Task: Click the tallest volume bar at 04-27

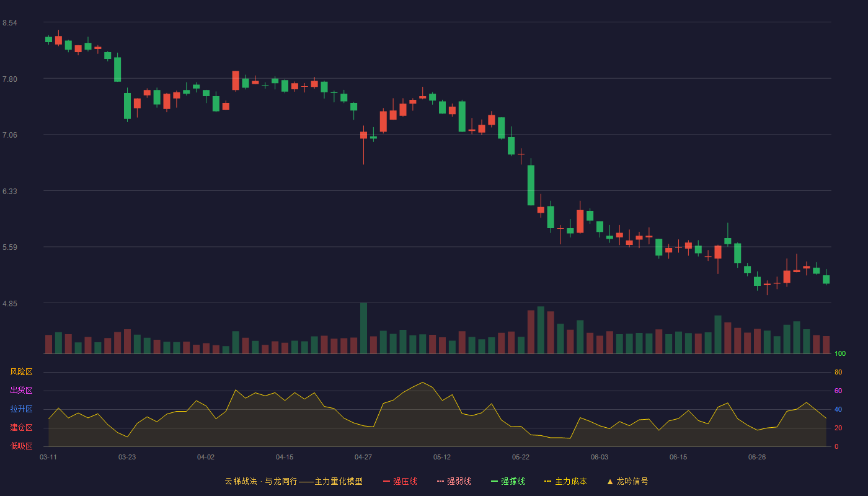Action: click(363, 328)
